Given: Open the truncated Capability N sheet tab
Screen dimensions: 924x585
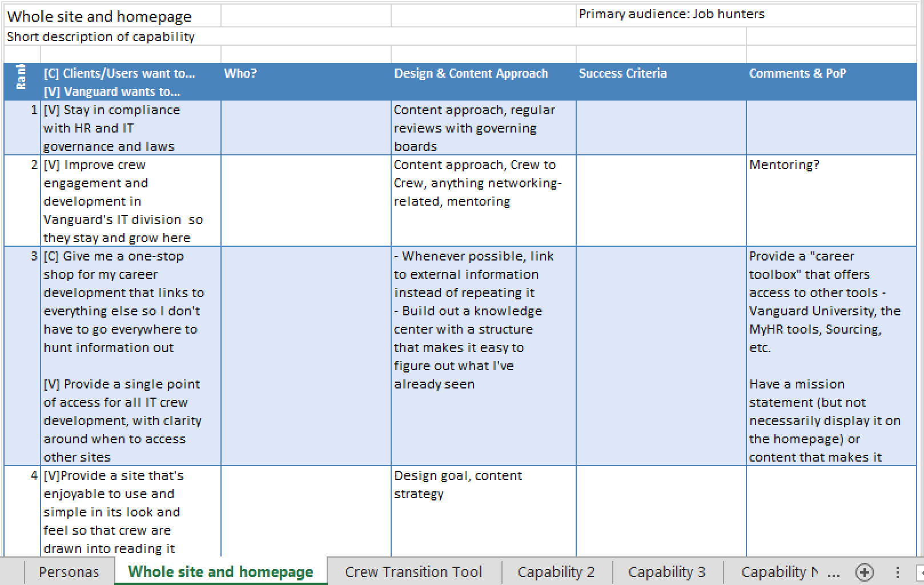Looking at the screenshot, I should (780, 572).
